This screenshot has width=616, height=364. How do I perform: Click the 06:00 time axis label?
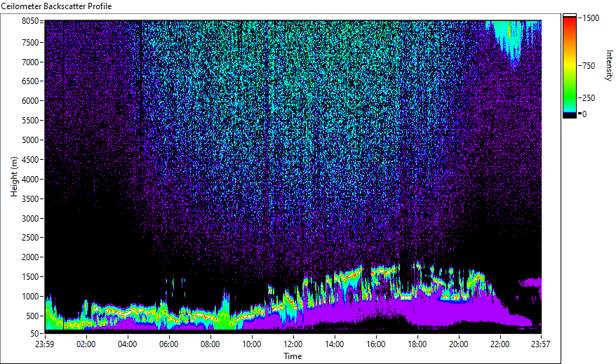click(169, 344)
